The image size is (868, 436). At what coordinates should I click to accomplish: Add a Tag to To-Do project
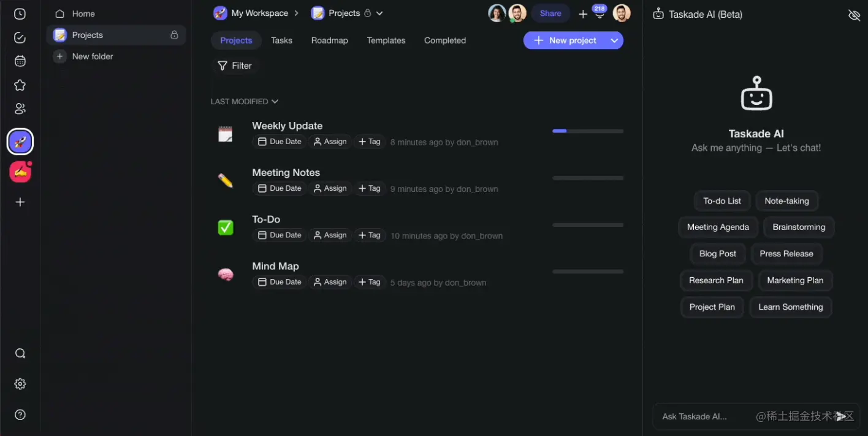click(369, 235)
